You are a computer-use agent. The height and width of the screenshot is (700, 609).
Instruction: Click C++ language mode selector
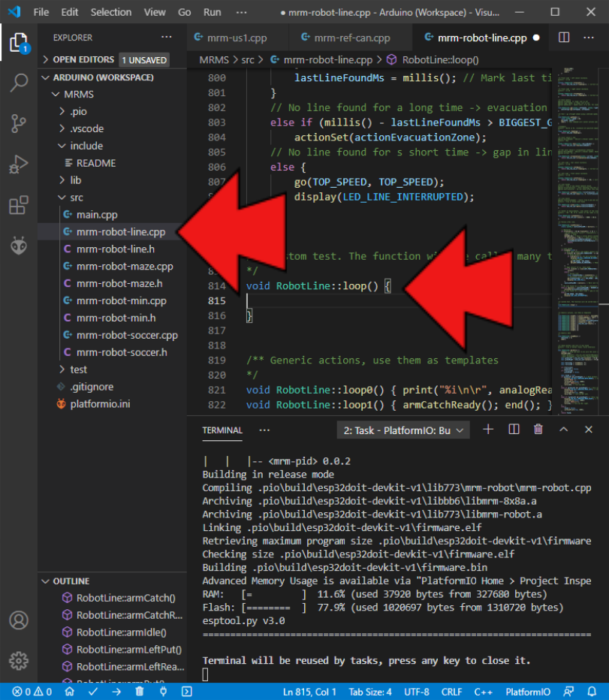483,692
